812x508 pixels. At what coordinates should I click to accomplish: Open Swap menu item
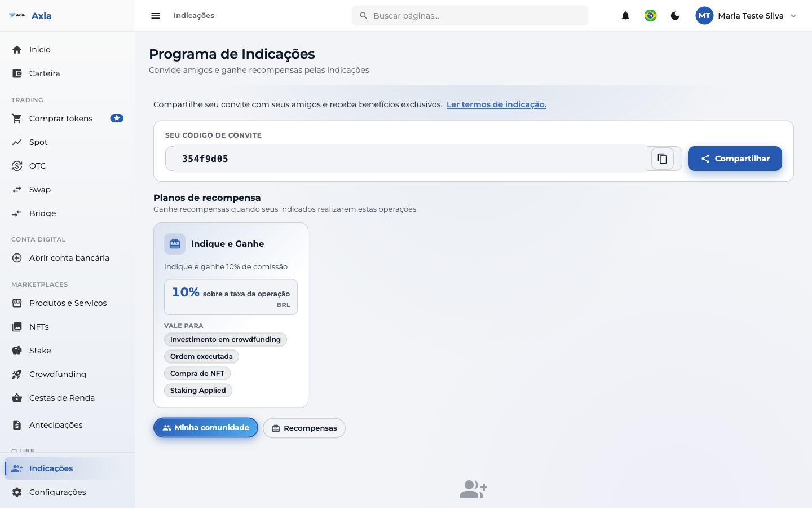[68, 190]
